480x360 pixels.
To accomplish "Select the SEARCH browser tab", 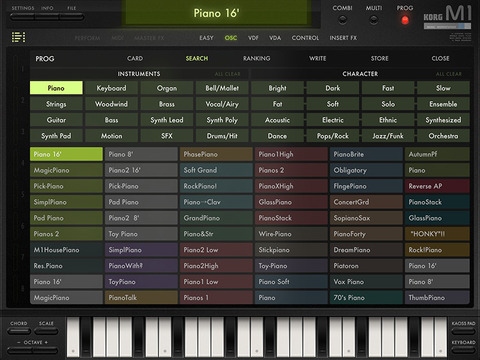I will click(x=197, y=58).
